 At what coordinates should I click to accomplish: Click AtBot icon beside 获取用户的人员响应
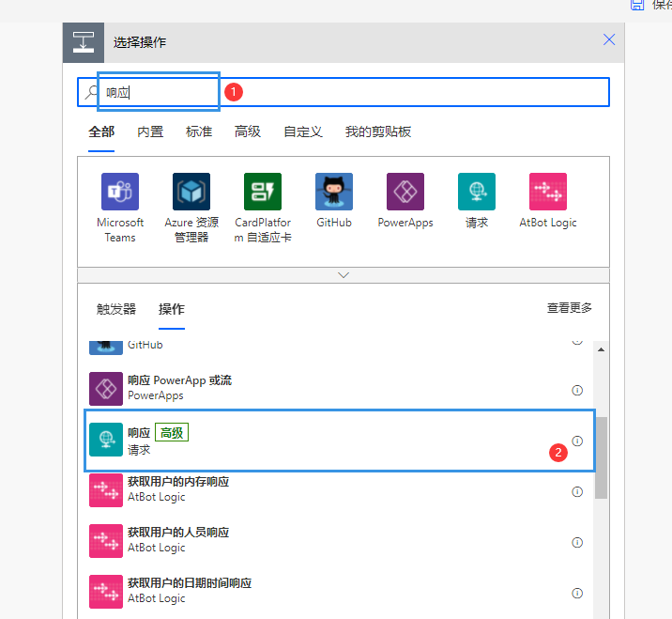pyautogui.click(x=106, y=541)
